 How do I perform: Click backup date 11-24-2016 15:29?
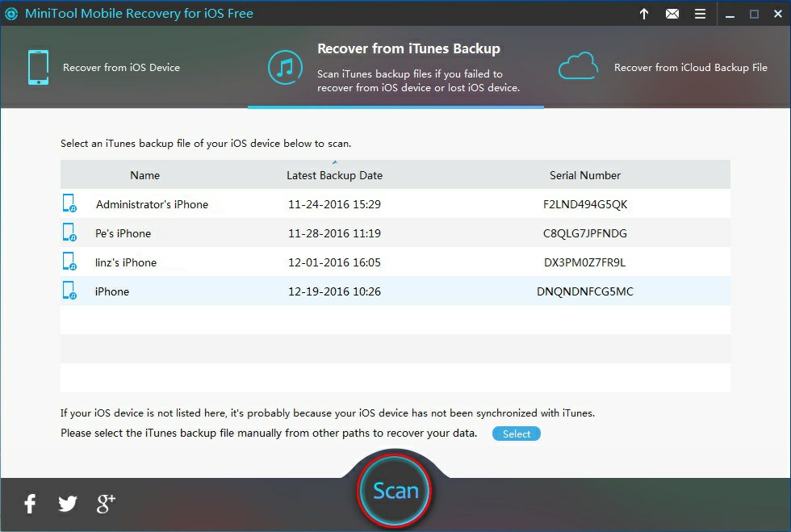[334, 204]
